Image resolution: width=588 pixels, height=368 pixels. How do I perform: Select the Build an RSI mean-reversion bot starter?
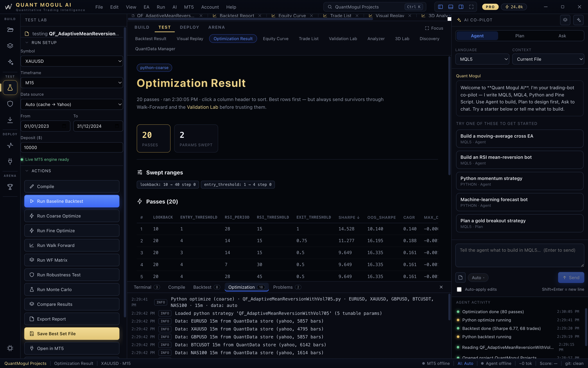click(519, 160)
